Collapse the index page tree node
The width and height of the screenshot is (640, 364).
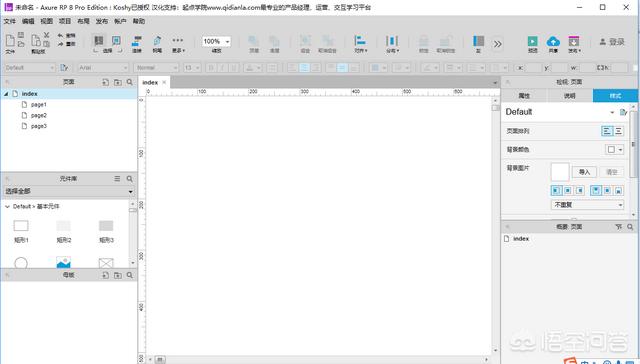click(x=6, y=94)
